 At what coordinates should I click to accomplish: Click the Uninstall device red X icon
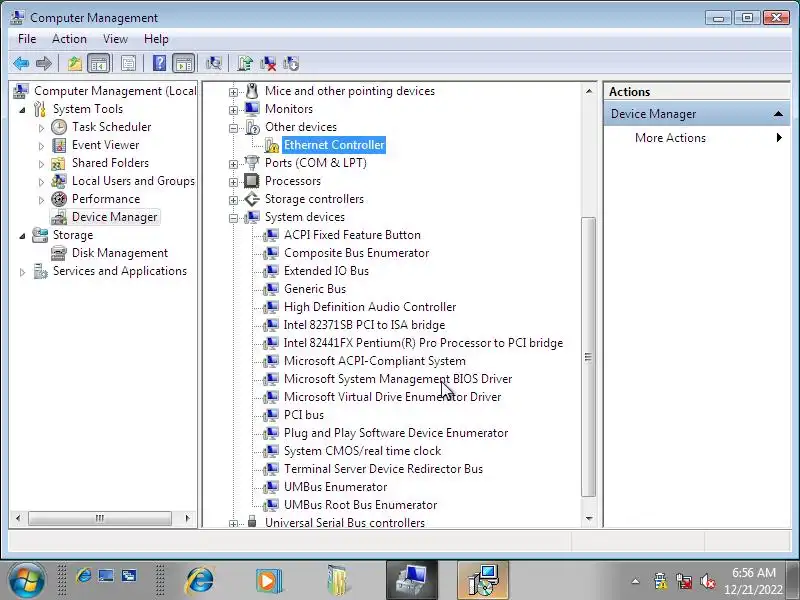[268, 64]
